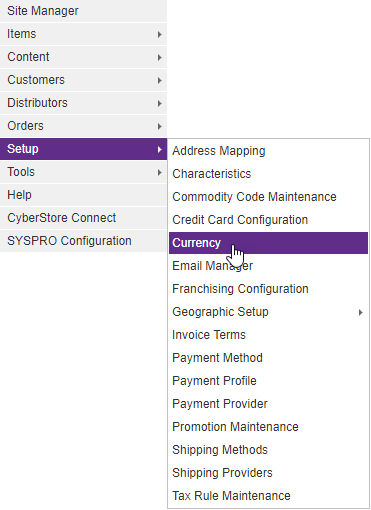Select Franchising Configuration
This screenshot has width=371, height=510.
click(x=268, y=289)
